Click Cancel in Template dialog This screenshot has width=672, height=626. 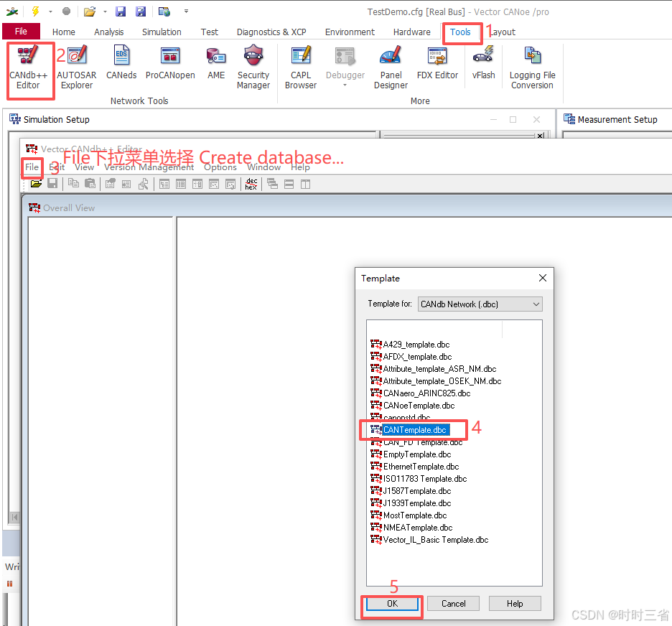click(454, 604)
